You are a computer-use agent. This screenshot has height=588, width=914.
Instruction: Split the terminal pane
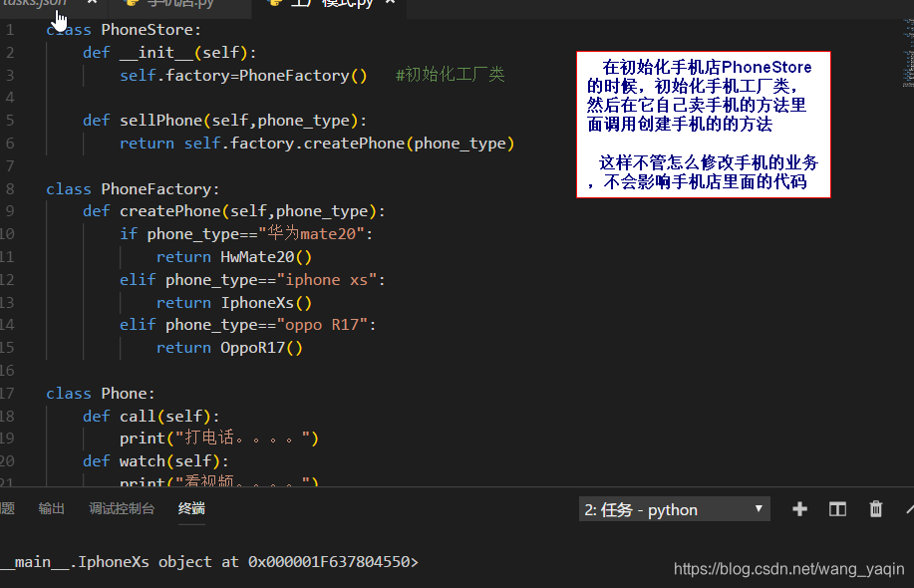click(837, 509)
